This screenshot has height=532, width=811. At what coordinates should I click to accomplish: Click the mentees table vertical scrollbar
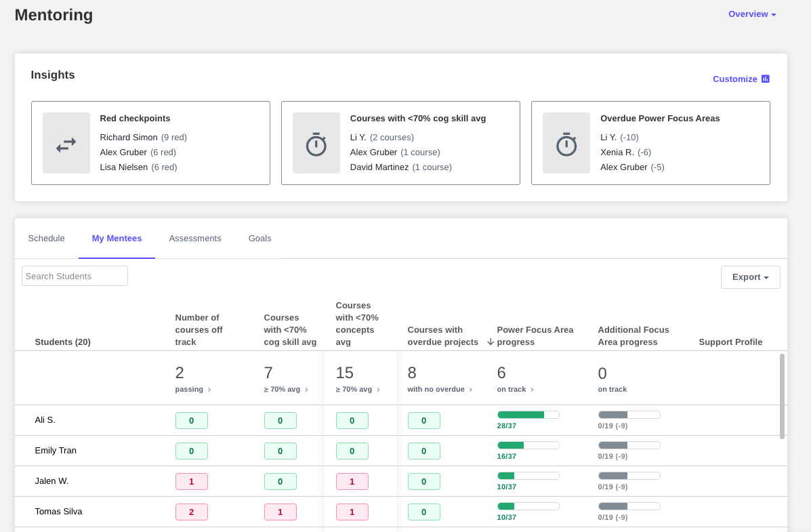click(x=782, y=396)
